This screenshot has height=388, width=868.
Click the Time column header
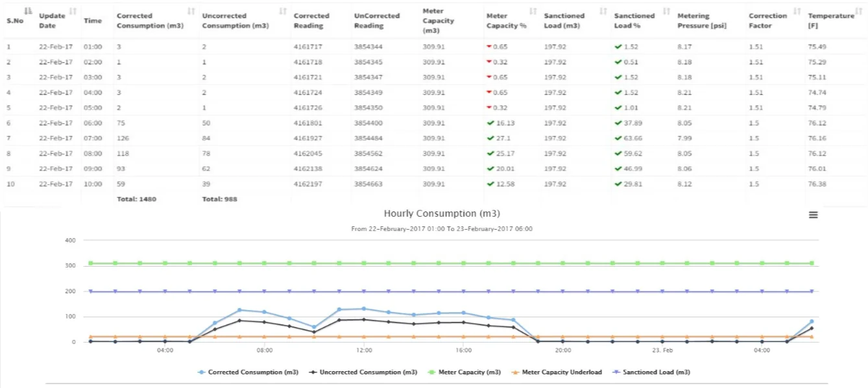93,21
